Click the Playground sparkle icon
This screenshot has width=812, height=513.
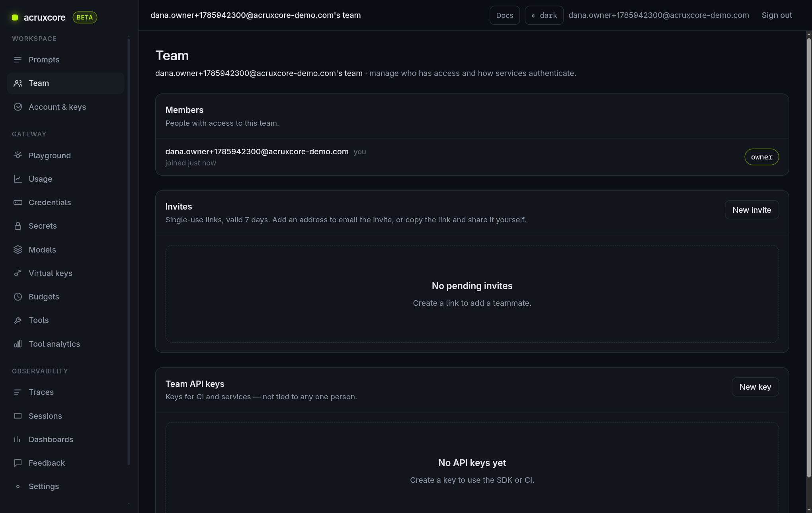click(x=18, y=155)
